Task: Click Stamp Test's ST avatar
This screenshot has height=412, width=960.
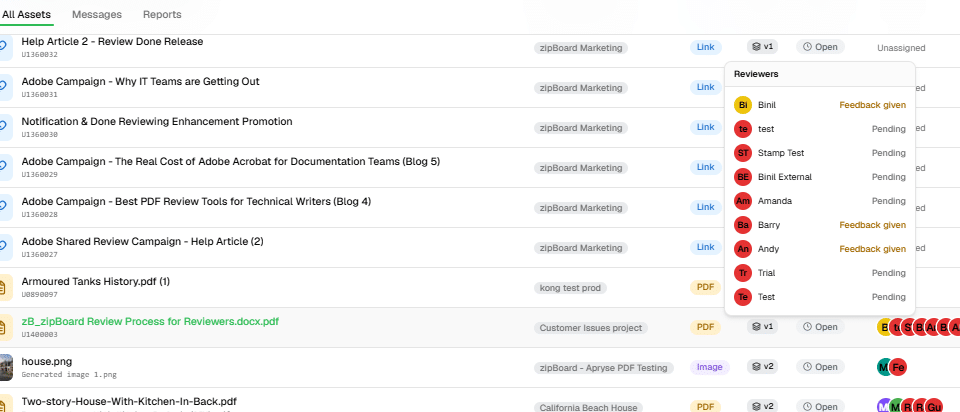Action: coord(743,153)
